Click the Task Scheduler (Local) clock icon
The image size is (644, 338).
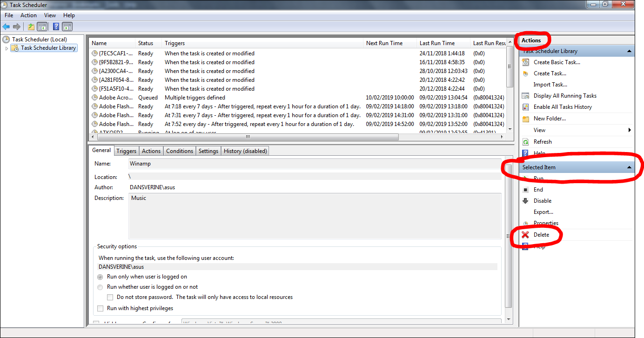click(6, 40)
